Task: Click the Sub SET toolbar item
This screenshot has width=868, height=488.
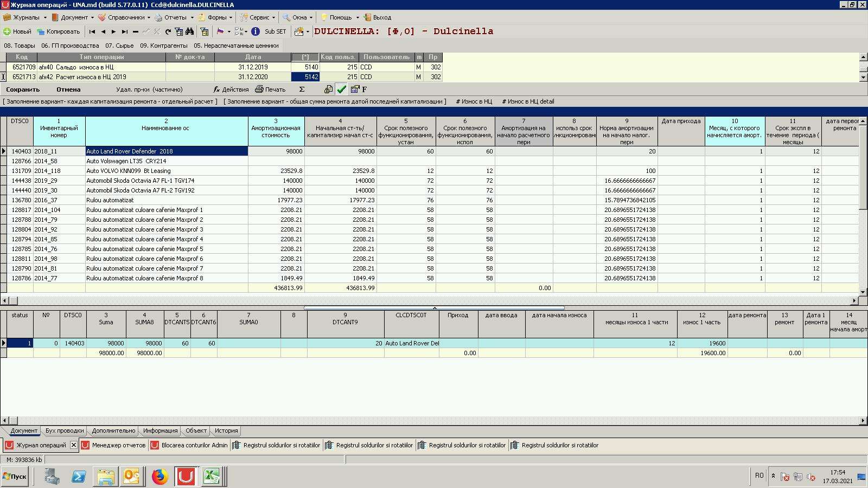Action: pos(275,31)
